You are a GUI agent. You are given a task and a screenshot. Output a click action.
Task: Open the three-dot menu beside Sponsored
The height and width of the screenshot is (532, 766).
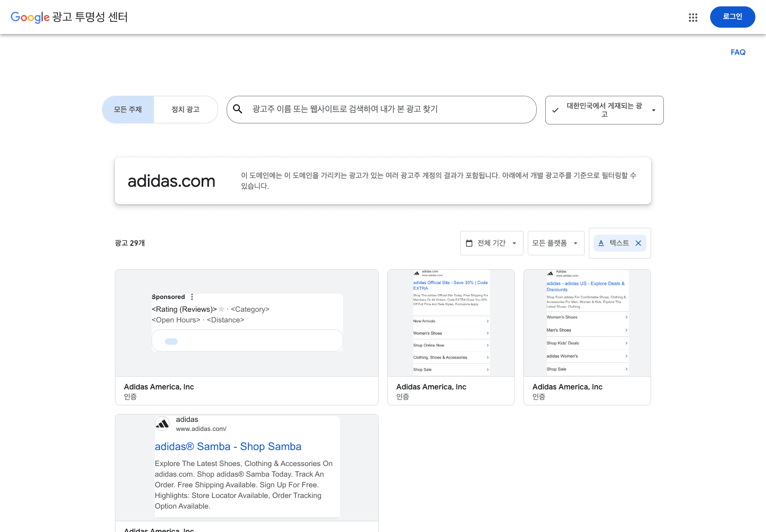tap(192, 297)
